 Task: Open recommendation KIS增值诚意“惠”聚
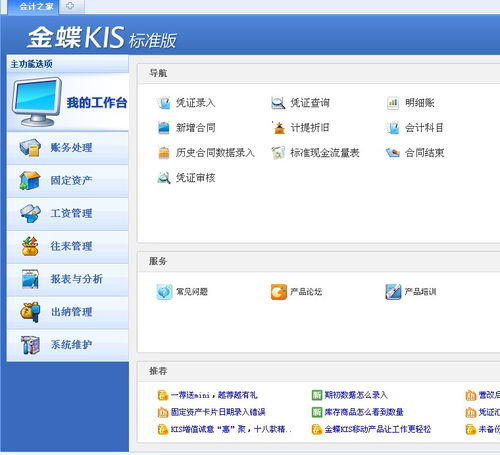pos(231,429)
